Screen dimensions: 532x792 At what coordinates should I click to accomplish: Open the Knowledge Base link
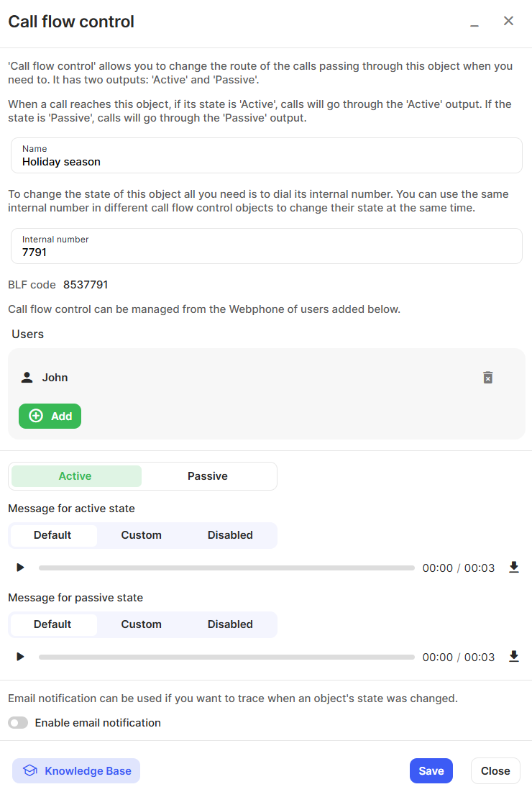pos(76,771)
